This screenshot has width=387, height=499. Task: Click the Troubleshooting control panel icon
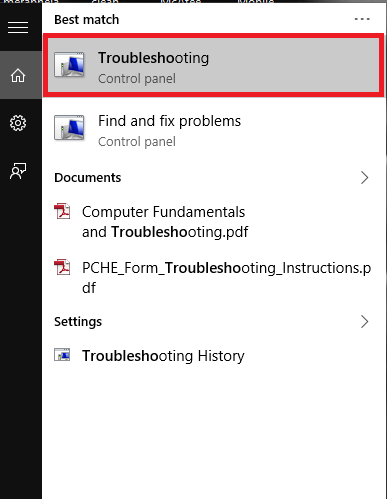point(69,64)
